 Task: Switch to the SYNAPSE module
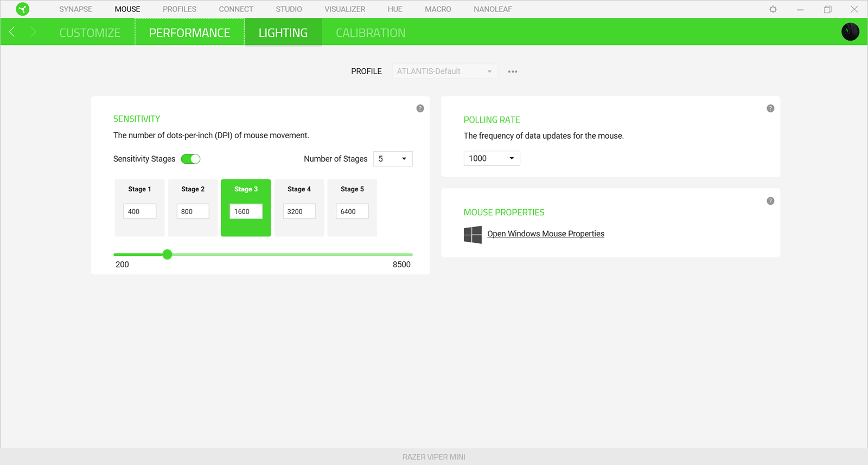[76, 9]
